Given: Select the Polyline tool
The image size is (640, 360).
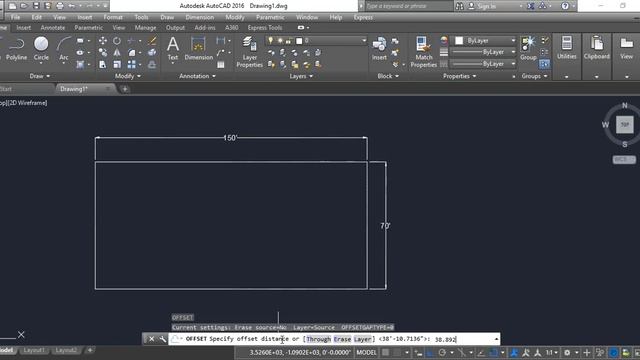Looking at the screenshot, I should [x=16, y=49].
